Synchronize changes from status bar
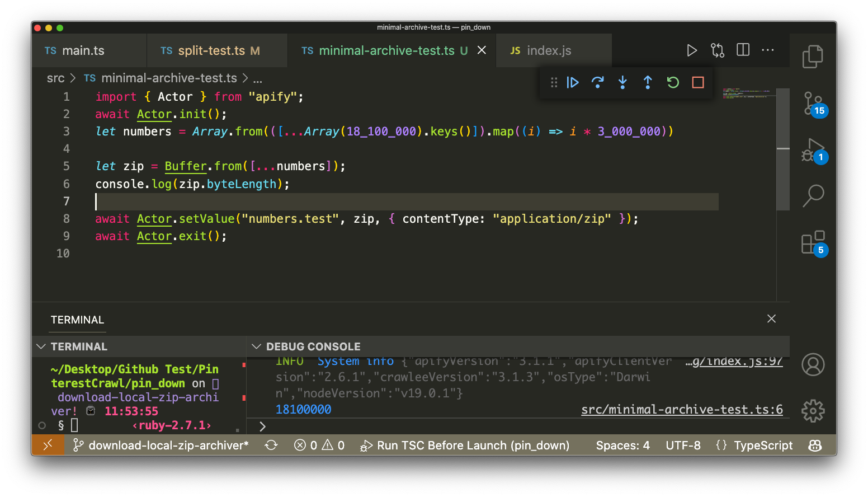 [x=271, y=445]
